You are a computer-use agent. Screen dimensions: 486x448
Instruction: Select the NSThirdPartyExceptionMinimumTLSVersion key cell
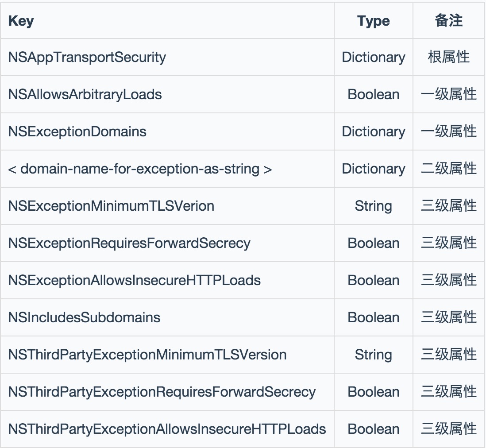point(147,355)
